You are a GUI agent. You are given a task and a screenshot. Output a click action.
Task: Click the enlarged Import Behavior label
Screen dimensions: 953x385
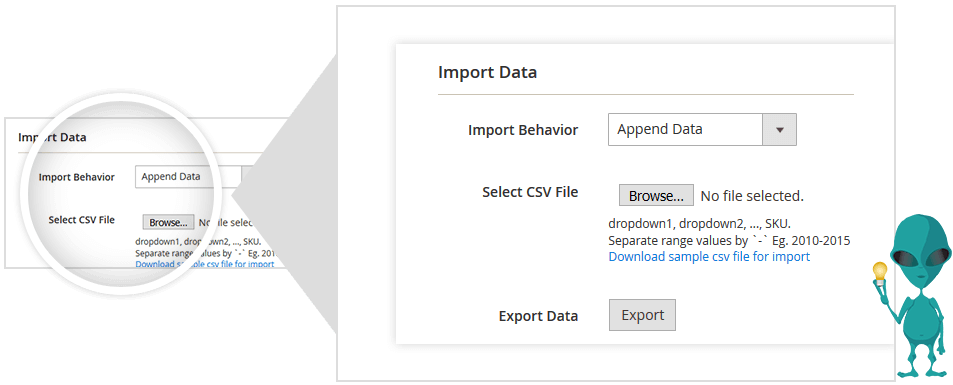coord(523,130)
